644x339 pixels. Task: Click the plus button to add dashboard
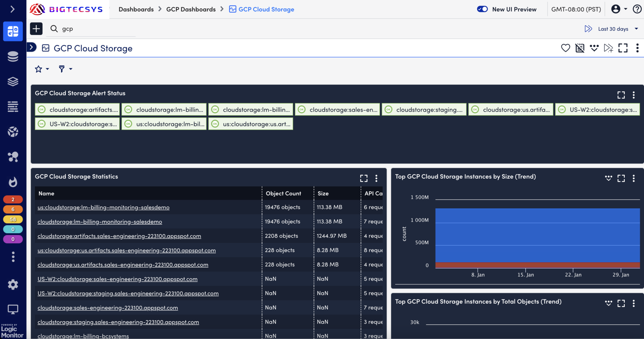click(36, 29)
